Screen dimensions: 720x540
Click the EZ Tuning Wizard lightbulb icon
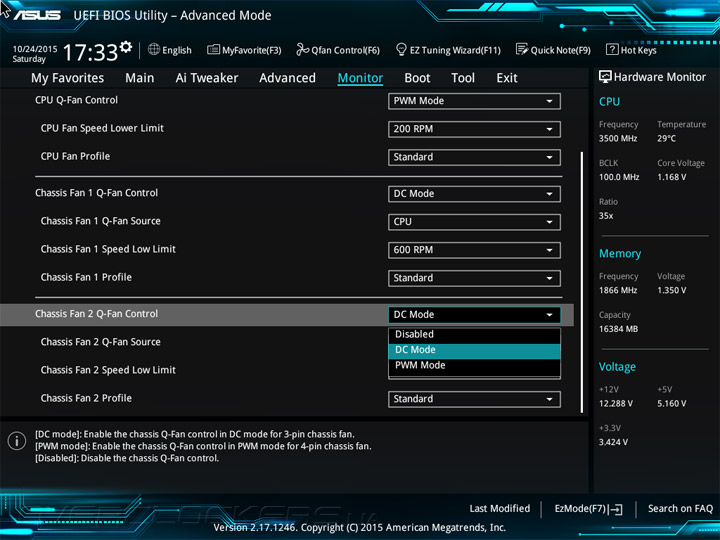[401, 49]
